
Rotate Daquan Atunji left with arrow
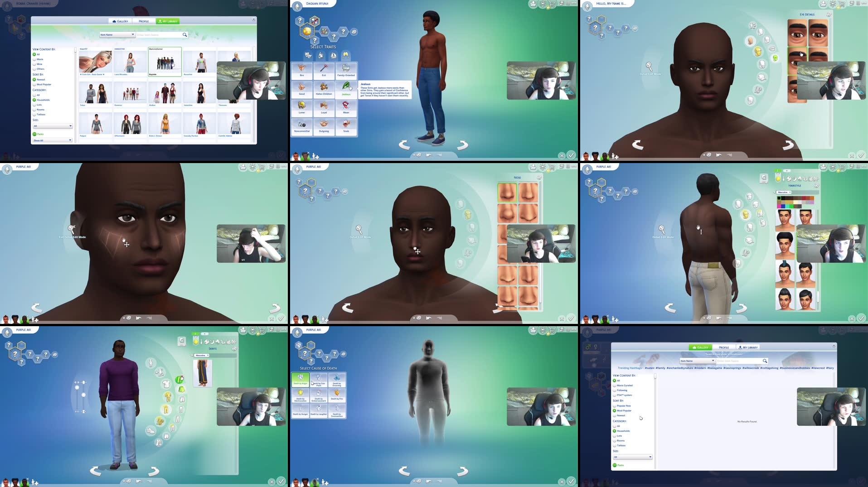(x=404, y=145)
